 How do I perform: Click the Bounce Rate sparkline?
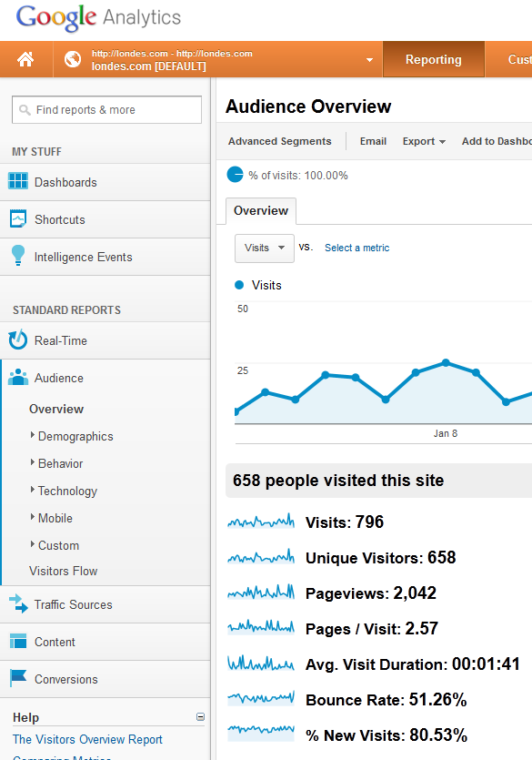pyautogui.click(x=261, y=699)
